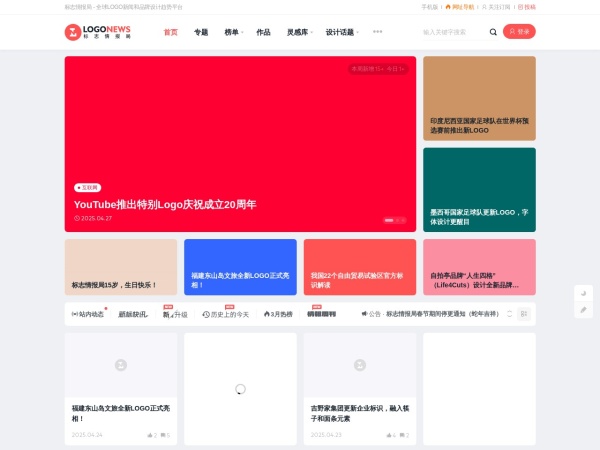Open the pink 人生四格 Life4Cuts card

tap(479, 267)
